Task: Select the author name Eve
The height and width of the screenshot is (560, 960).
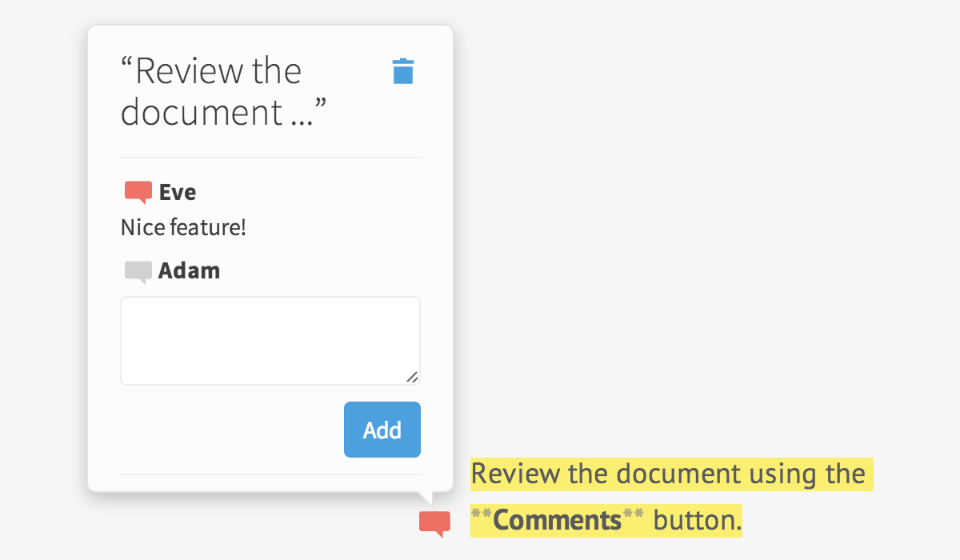Action: click(x=178, y=192)
